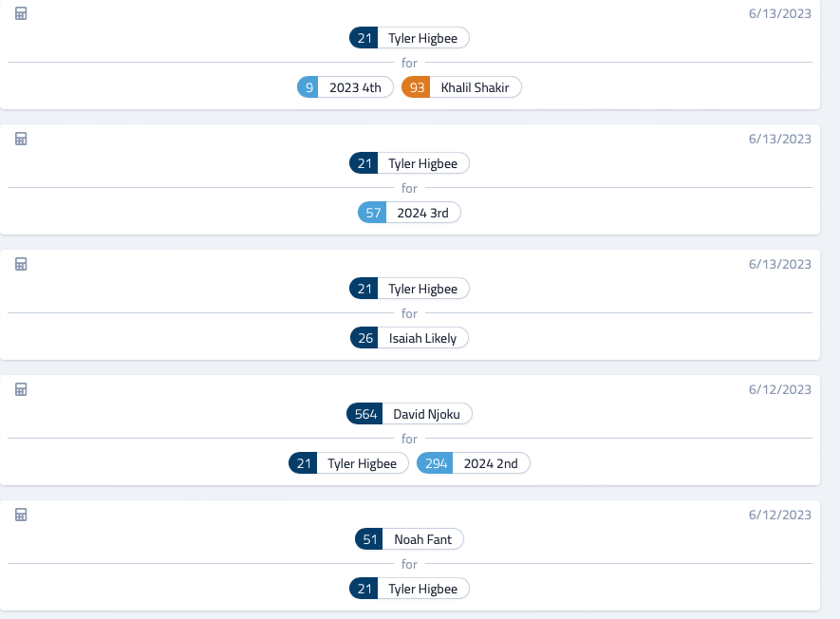This screenshot has width=840, height=619.
Task: Open calculator icon for Noah Fant trade
Action: click(x=21, y=515)
